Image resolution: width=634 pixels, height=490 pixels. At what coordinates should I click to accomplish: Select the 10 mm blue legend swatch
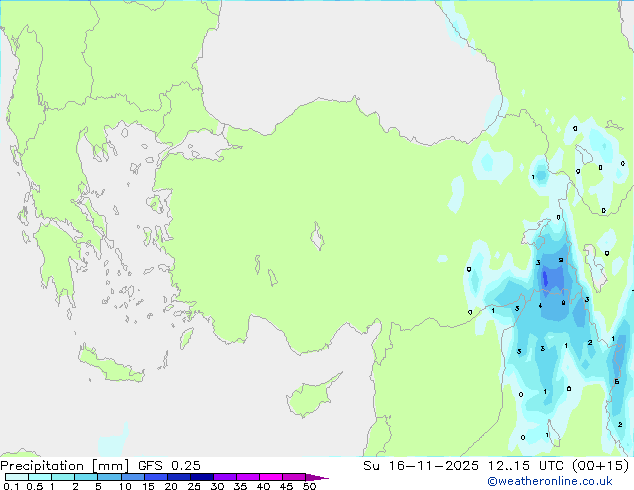click(132, 478)
